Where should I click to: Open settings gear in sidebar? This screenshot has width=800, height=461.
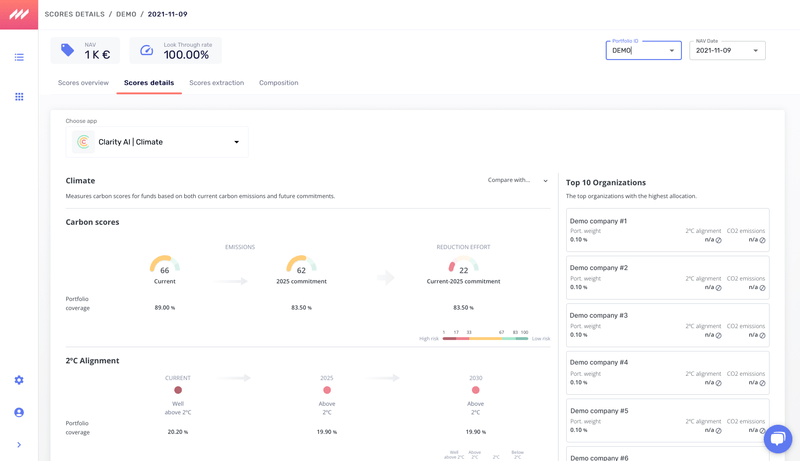tap(19, 380)
